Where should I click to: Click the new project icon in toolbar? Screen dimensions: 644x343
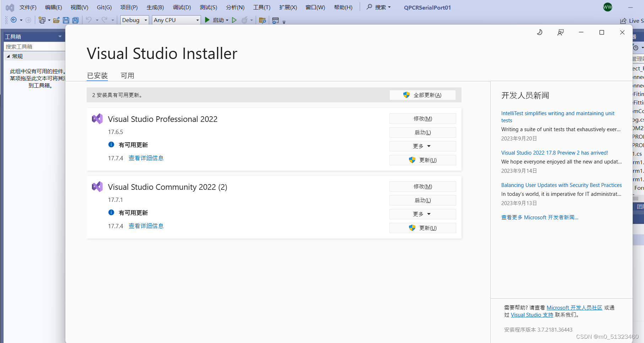pyautogui.click(x=42, y=20)
